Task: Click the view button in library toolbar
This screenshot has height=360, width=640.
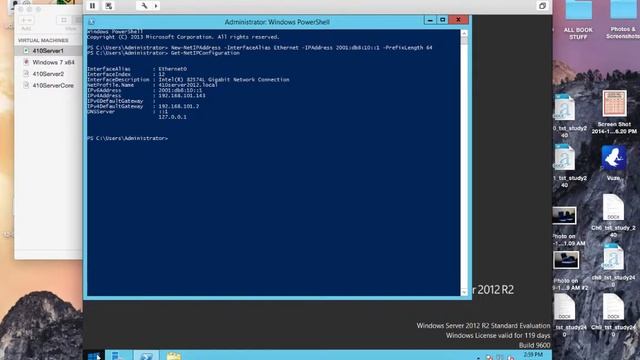Action: coord(64,20)
